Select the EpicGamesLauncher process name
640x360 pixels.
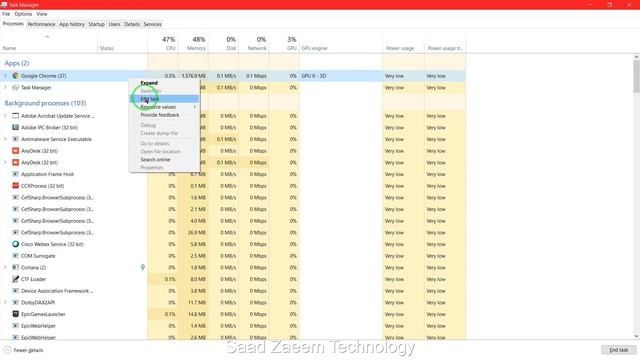click(x=43, y=314)
